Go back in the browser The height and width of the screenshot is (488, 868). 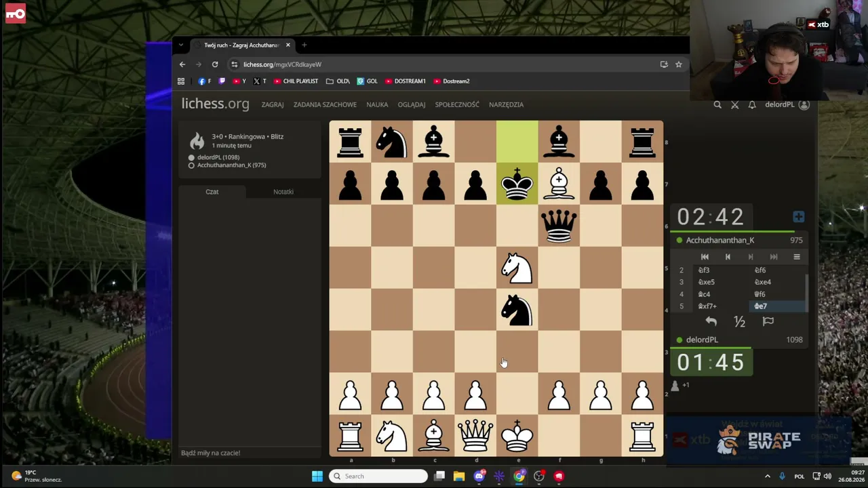182,64
